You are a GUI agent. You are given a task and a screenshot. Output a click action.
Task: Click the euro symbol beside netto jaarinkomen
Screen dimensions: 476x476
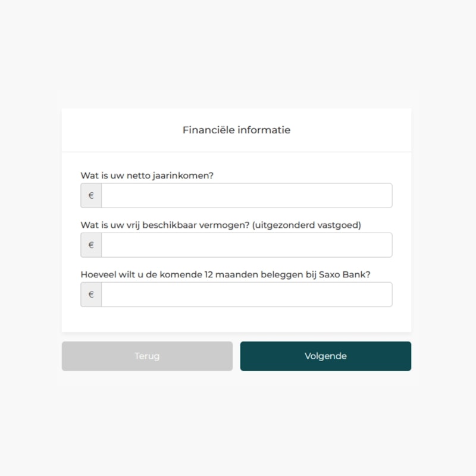pyautogui.click(x=91, y=196)
